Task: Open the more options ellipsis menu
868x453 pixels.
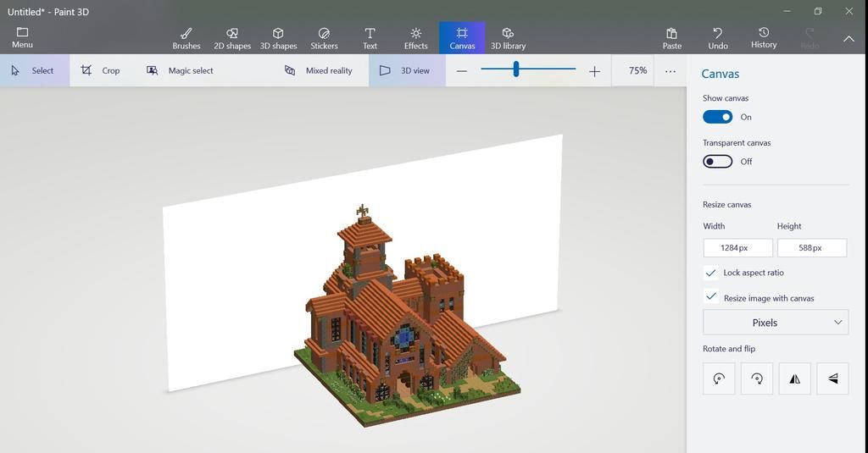Action: [x=670, y=71]
